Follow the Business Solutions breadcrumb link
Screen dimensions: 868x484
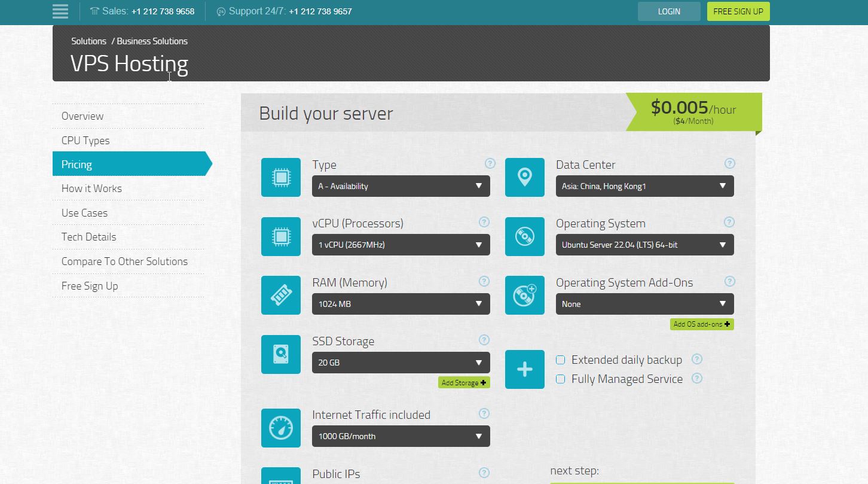click(x=152, y=41)
